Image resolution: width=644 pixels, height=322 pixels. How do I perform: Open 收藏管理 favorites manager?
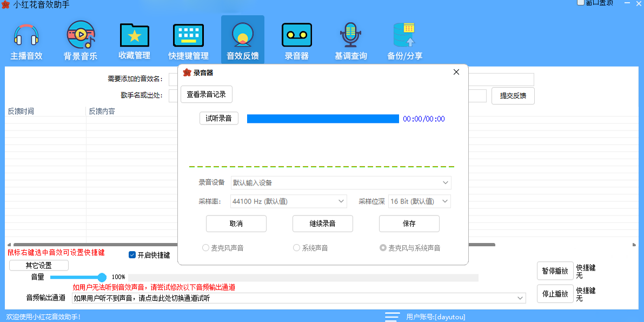point(134,39)
